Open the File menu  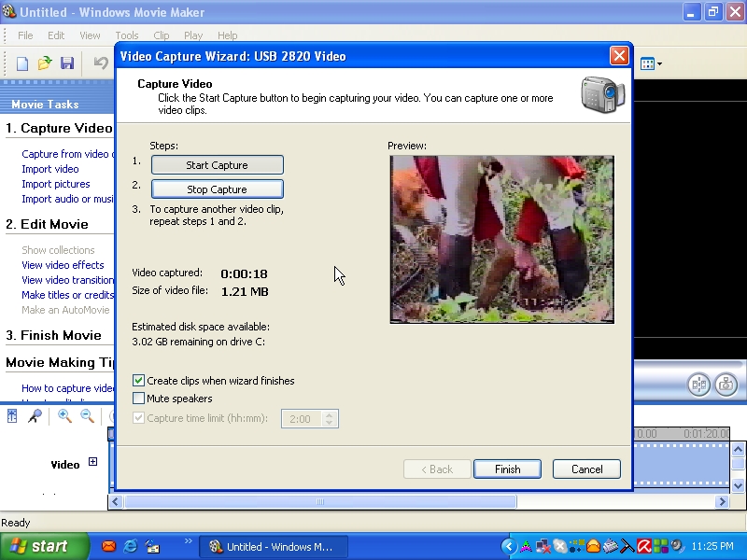(x=25, y=35)
